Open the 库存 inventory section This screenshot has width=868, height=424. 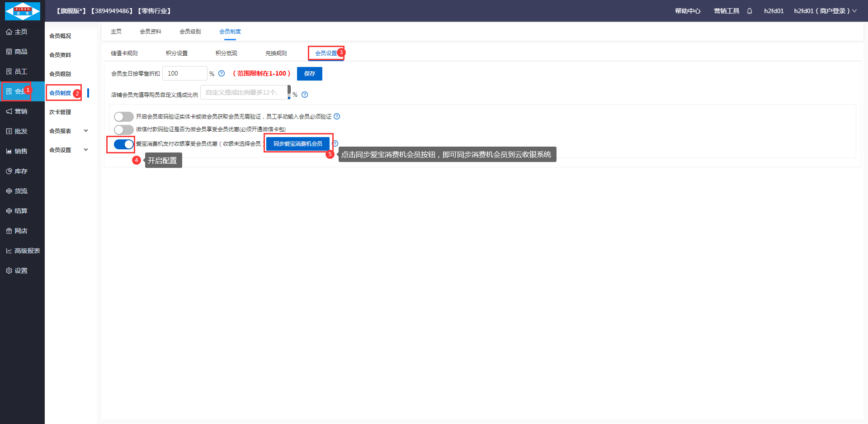[x=21, y=171]
